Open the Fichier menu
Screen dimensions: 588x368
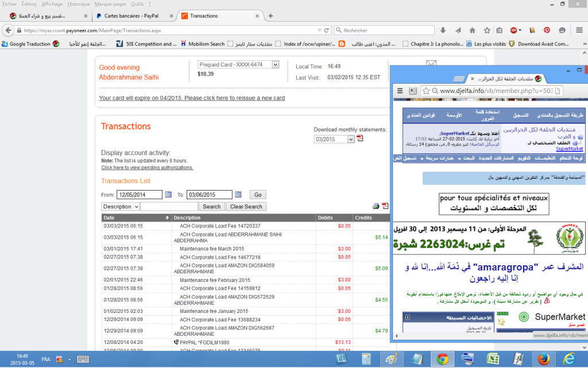tap(9, 4)
